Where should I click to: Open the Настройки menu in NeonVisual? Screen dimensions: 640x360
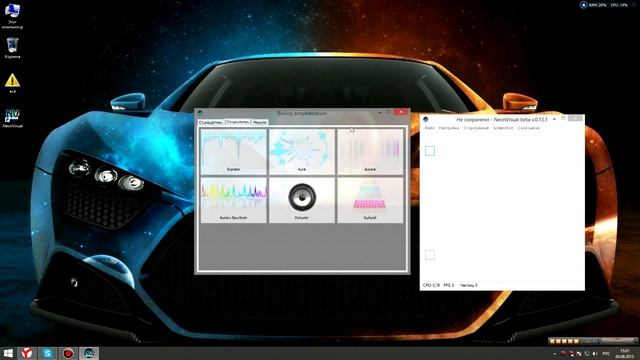coord(449,128)
